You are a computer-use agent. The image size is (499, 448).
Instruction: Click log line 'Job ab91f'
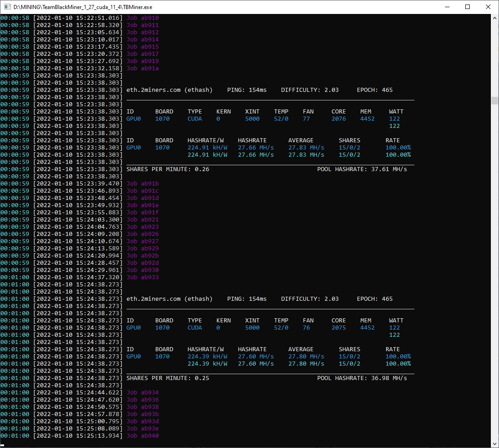point(143,213)
